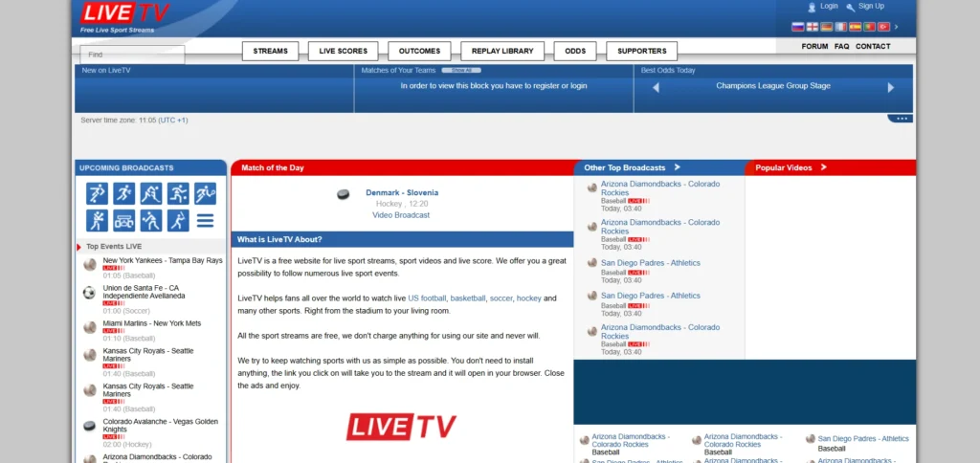Follow the soccer link in the description
This screenshot has width=980, height=463.
[501, 298]
